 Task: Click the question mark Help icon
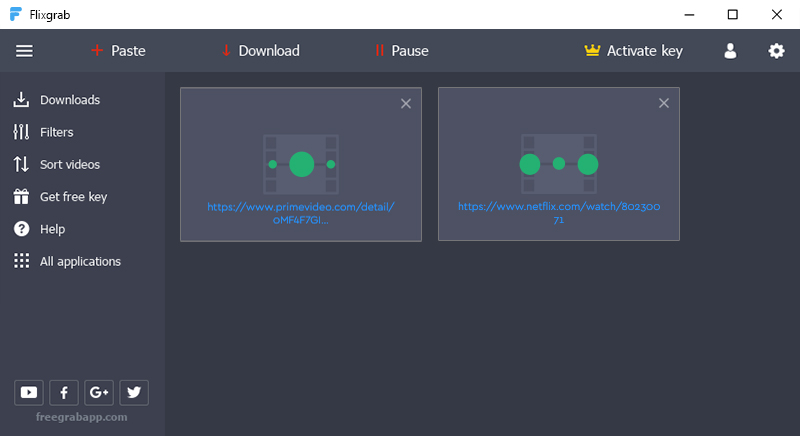click(x=21, y=229)
